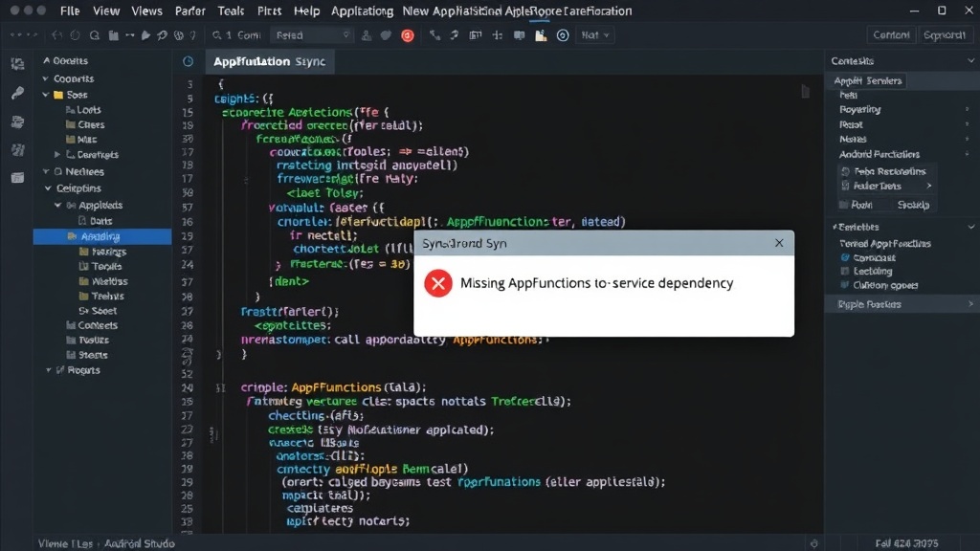The height and width of the screenshot is (551, 980).
Task: Click the red circular toolbar icon
Action: click(408, 35)
